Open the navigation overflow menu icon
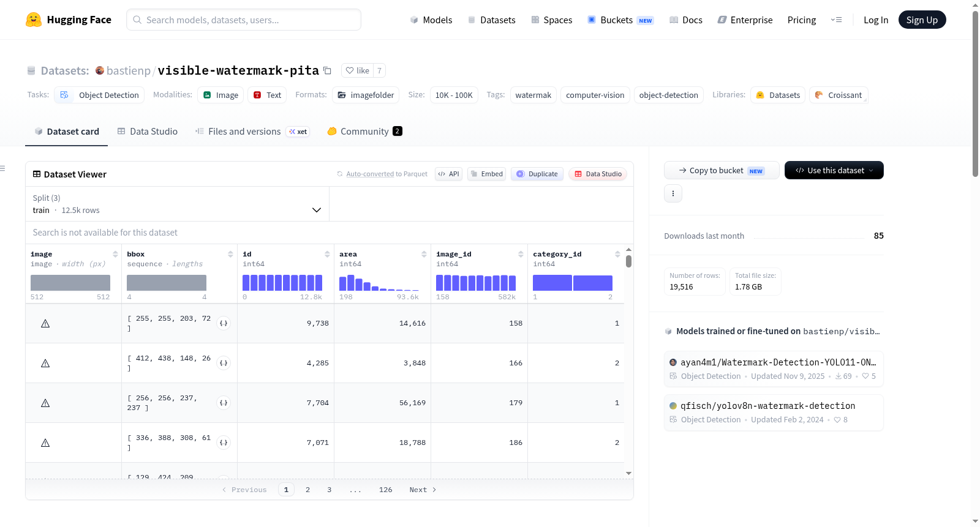 (x=836, y=20)
